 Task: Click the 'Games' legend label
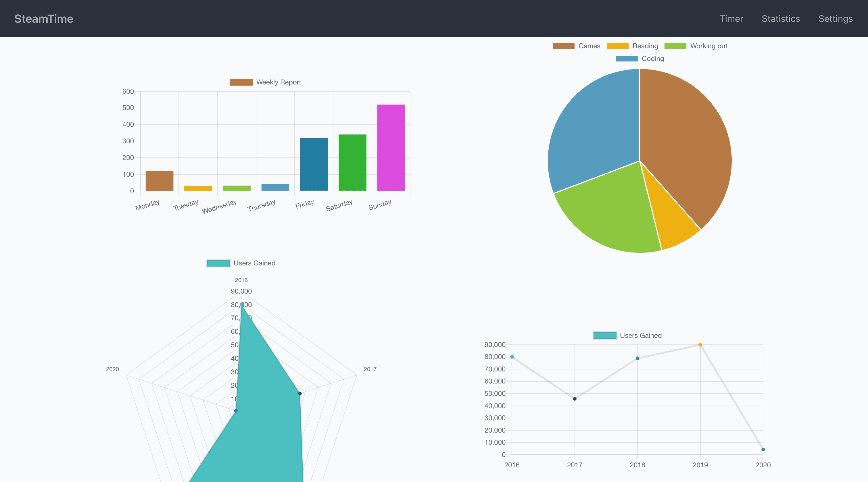(x=589, y=46)
